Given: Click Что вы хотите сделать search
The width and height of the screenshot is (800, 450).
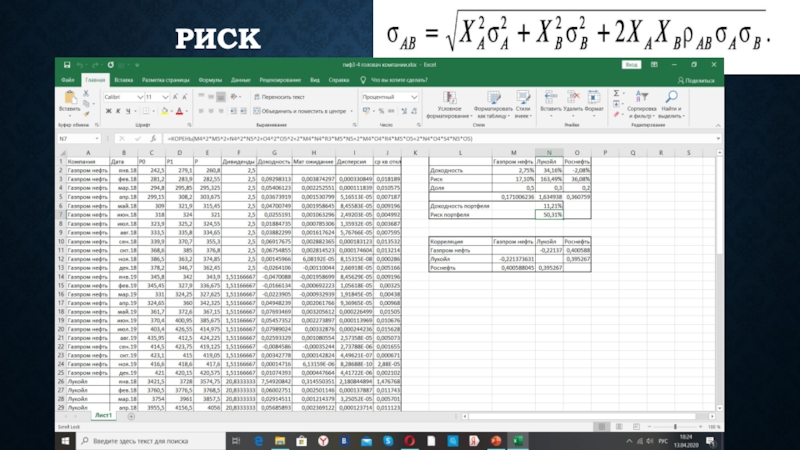Looking at the screenshot, I should click(x=394, y=80).
